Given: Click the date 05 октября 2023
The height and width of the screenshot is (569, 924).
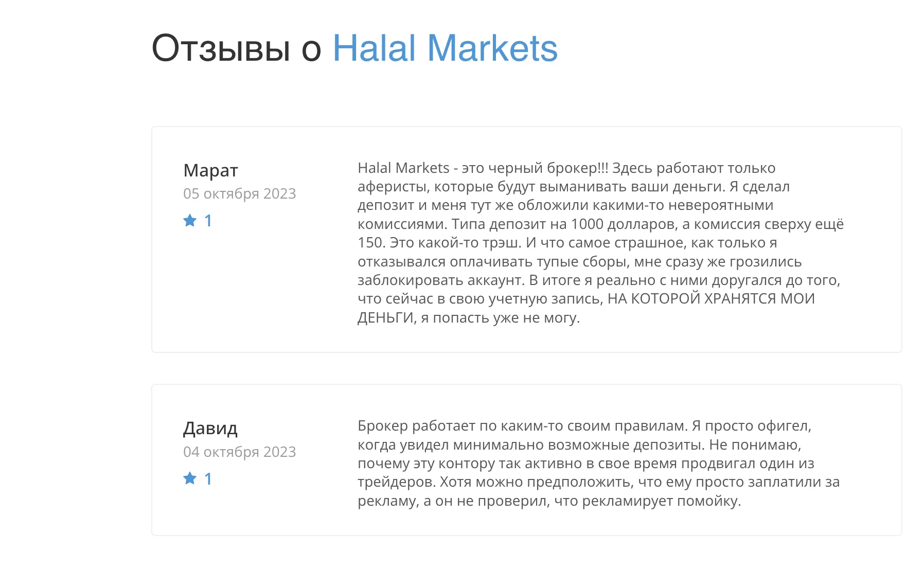Looking at the screenshot, I should point(240,193).
